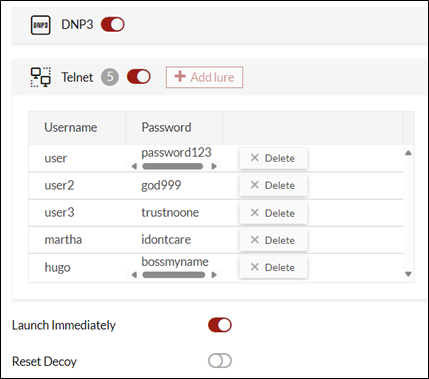Click left arrow under bossmyname
This screenshot has width=429, height=379.
pos(134,275)
